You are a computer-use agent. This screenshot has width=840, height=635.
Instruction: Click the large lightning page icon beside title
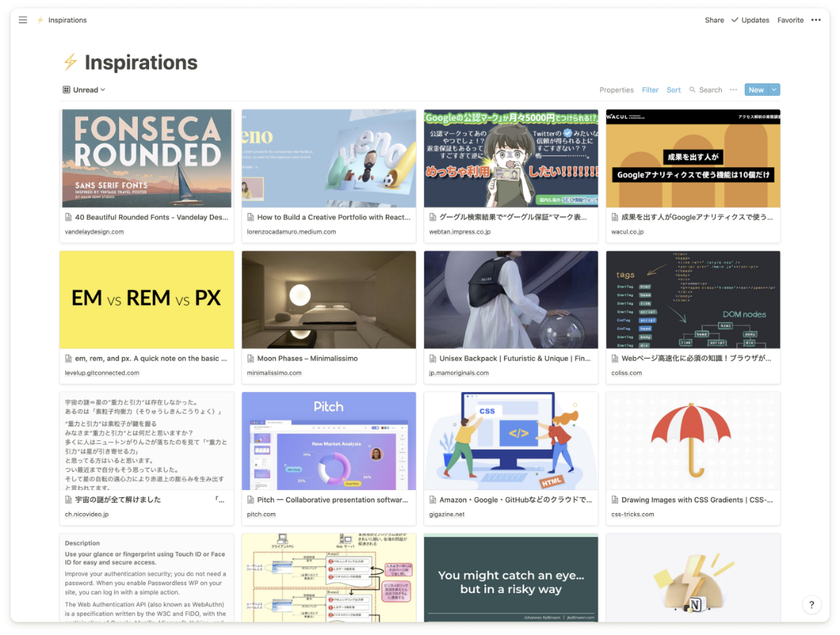tap(70, 62)
